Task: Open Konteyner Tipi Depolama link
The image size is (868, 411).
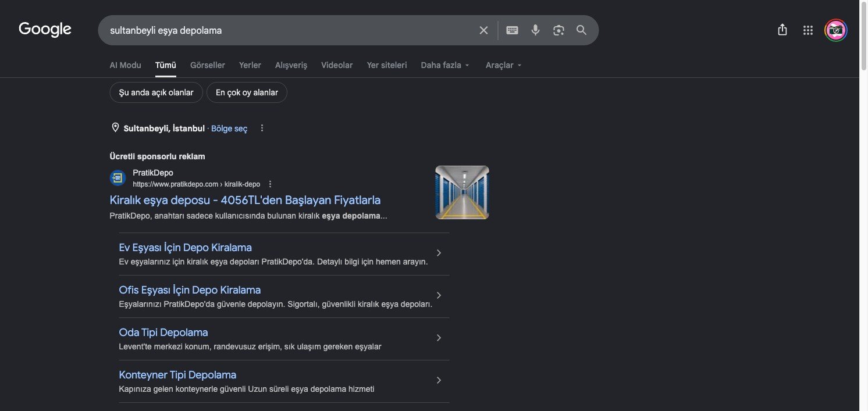Action: tap(177, 375)
